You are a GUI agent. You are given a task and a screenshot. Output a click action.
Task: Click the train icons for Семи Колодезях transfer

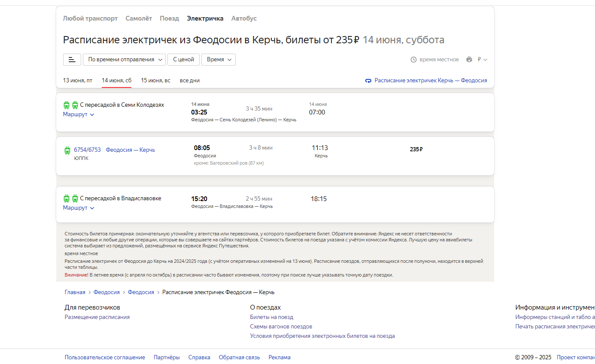click(x=71, y=105)
